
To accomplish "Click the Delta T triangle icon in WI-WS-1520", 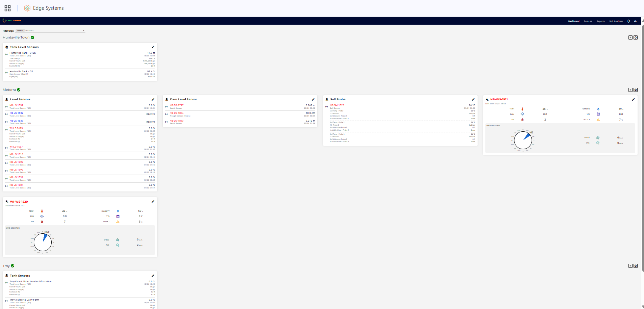I will [118, 222].
